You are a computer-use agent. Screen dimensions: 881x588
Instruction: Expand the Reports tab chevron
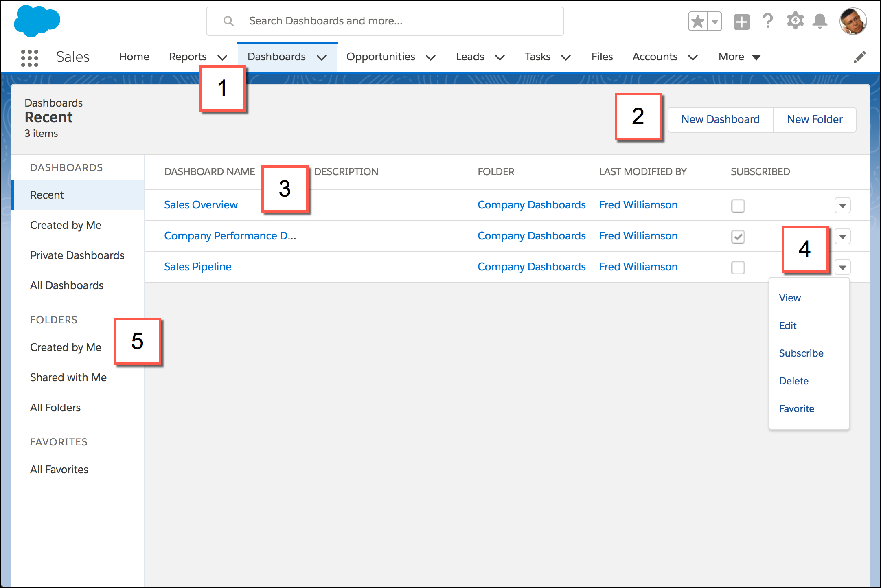point(222,57)
